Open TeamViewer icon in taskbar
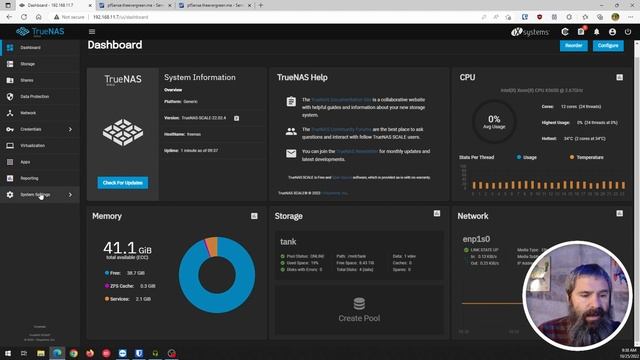The image size is (640, 360). coord(122,353)
